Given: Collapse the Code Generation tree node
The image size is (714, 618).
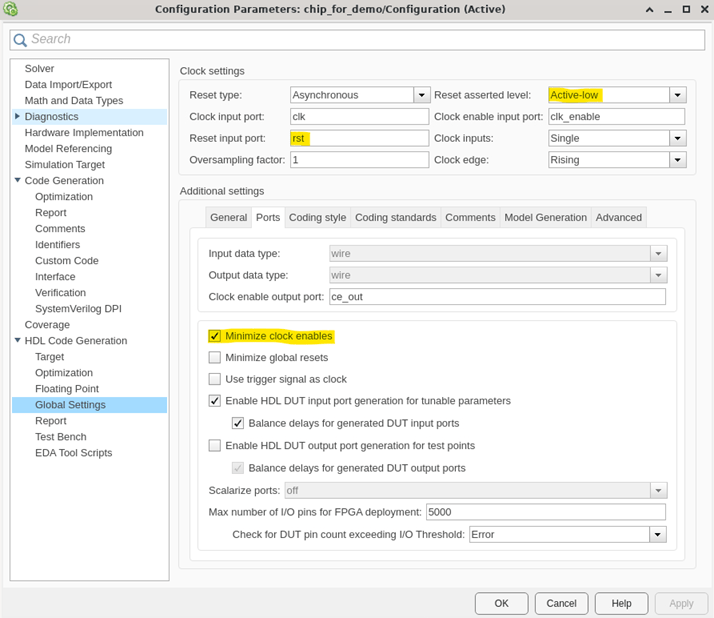Looking at the screenshot, I should pos(17,181).
